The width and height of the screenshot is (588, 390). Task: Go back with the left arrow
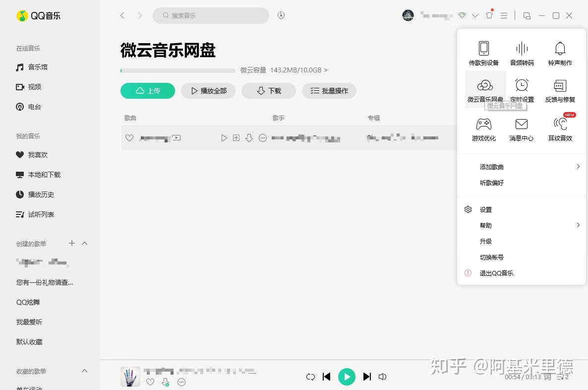(x=122, y=15)
